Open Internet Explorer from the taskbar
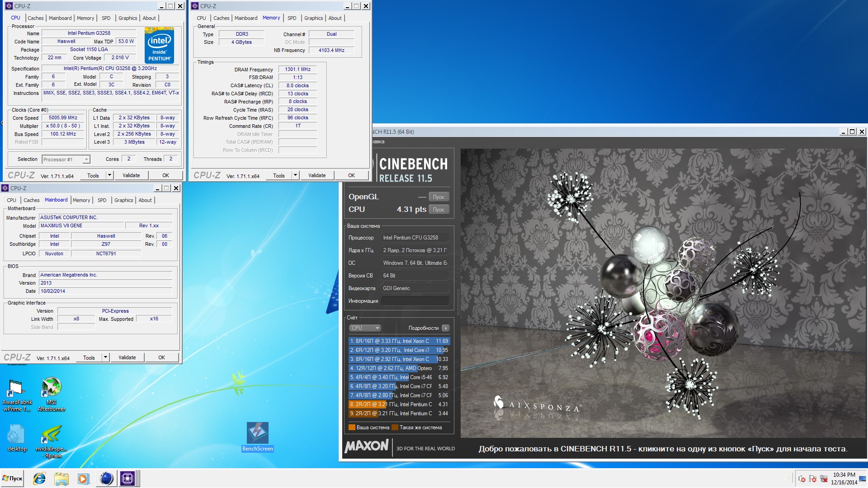The width and height of the screenshot is (868, 488). (39, 479)
